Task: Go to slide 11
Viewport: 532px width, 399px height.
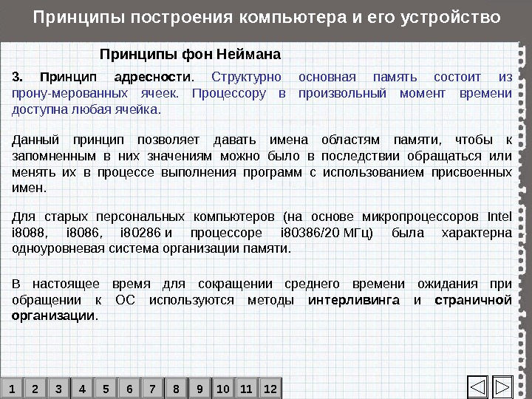Action: coord(247,389)
